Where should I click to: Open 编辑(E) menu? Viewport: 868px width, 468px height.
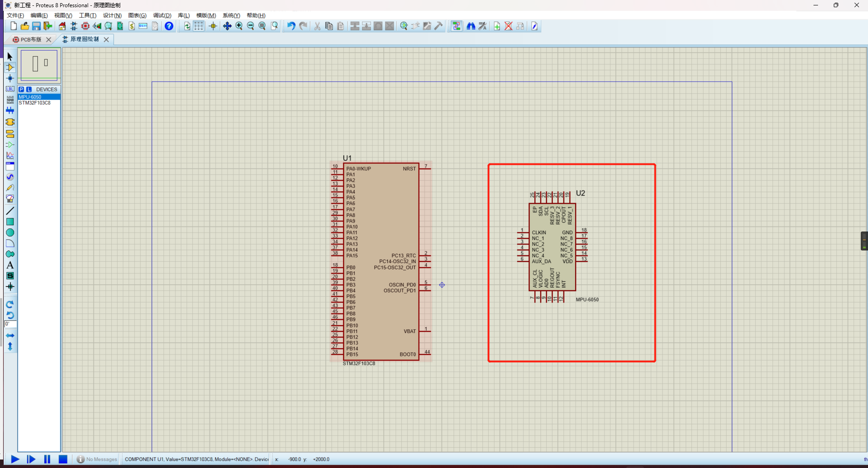(x=39, y=15)
